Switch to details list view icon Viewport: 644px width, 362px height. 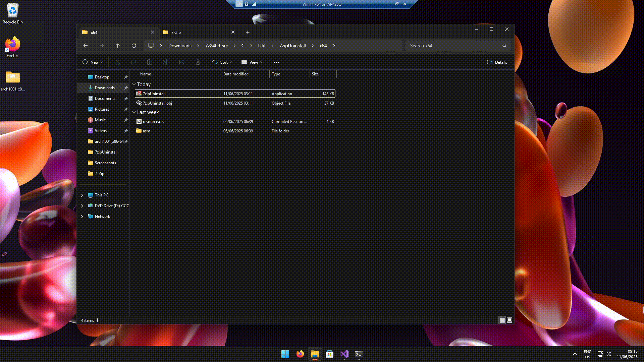tap(502, 320)
